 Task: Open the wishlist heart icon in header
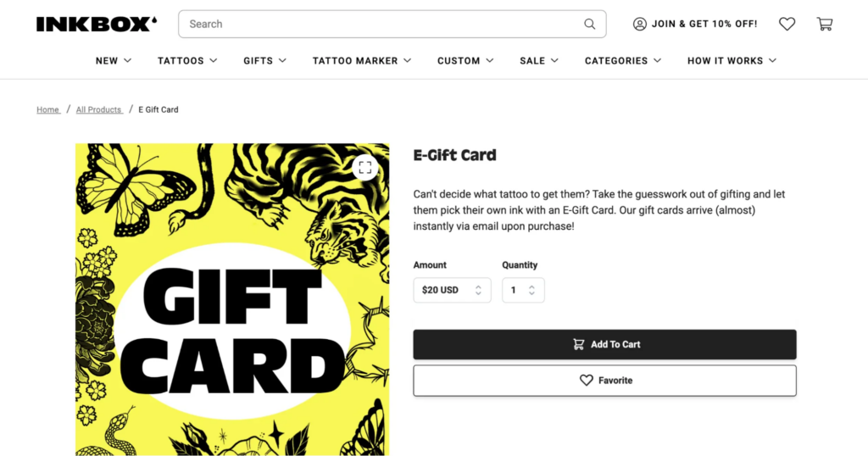tap(787, 24)
